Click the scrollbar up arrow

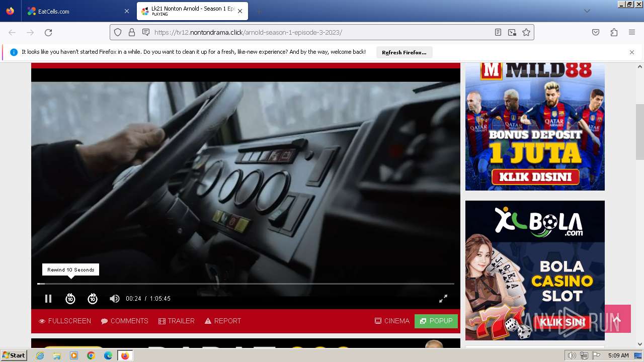tap(640, 66)
